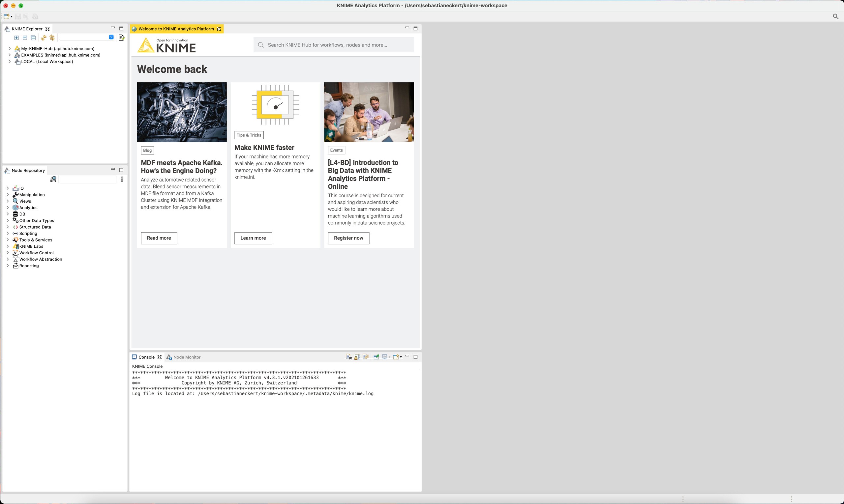The height and width of the screenshot is (504, 844).
Task: Switch to the Console tab
Action: pyautogui.click(x=146, y=357)
